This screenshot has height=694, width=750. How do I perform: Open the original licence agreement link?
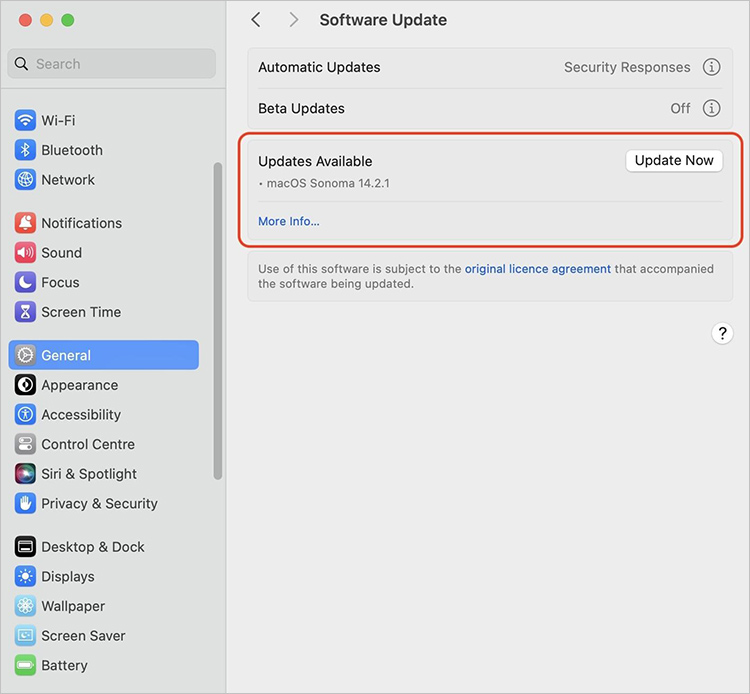pyautogui.click(x=538, y=269)
